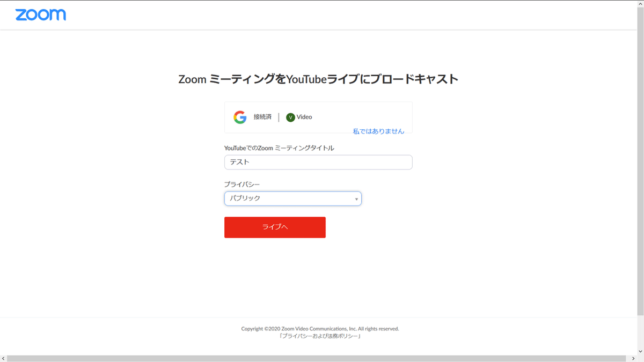Click the vertical scrollbar up arrow
This screenshot has height=362, width=644.
click(640, 4)
